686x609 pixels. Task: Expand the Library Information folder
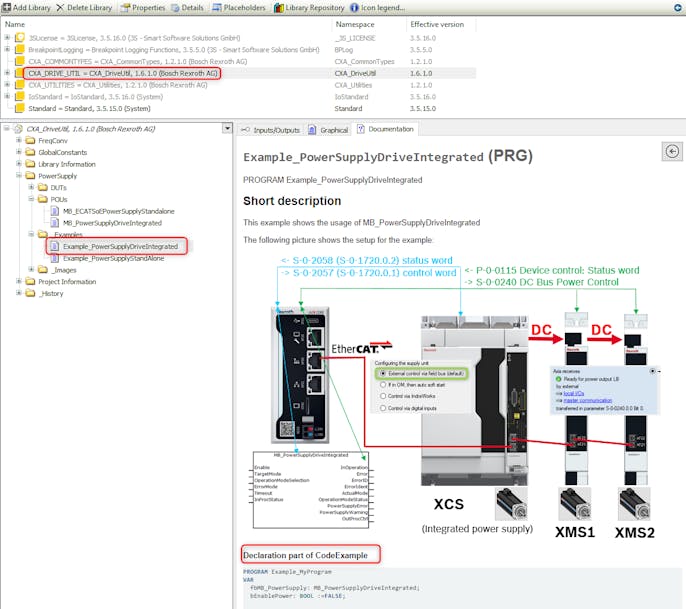[19, 164]
